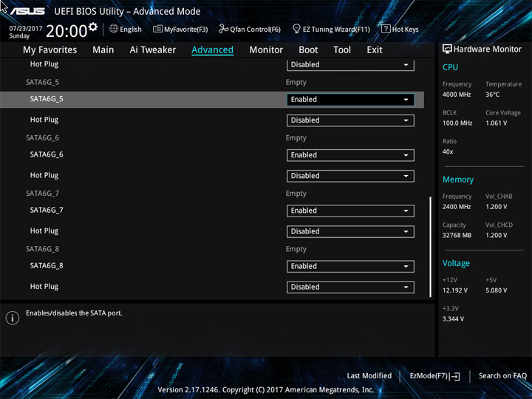Click the vertical scrollbar of settings list
Viewport: 532px width, 399px height.
[x=431, y=247]
